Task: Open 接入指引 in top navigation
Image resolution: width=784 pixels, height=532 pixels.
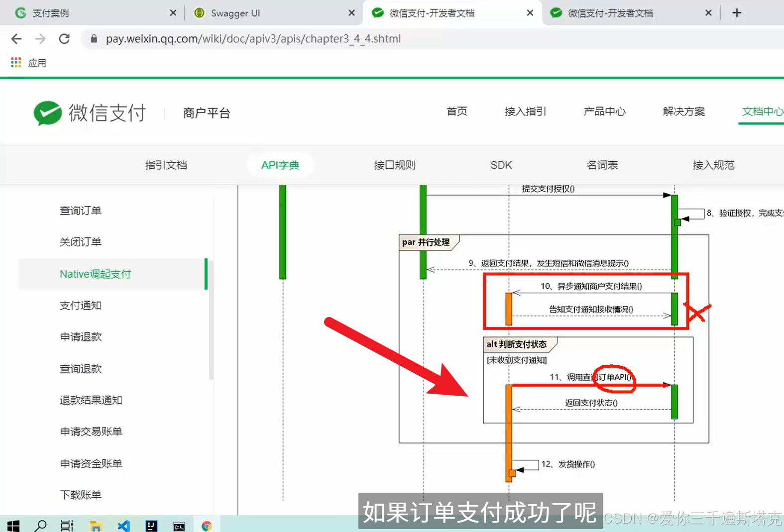Action: [525, 111]
